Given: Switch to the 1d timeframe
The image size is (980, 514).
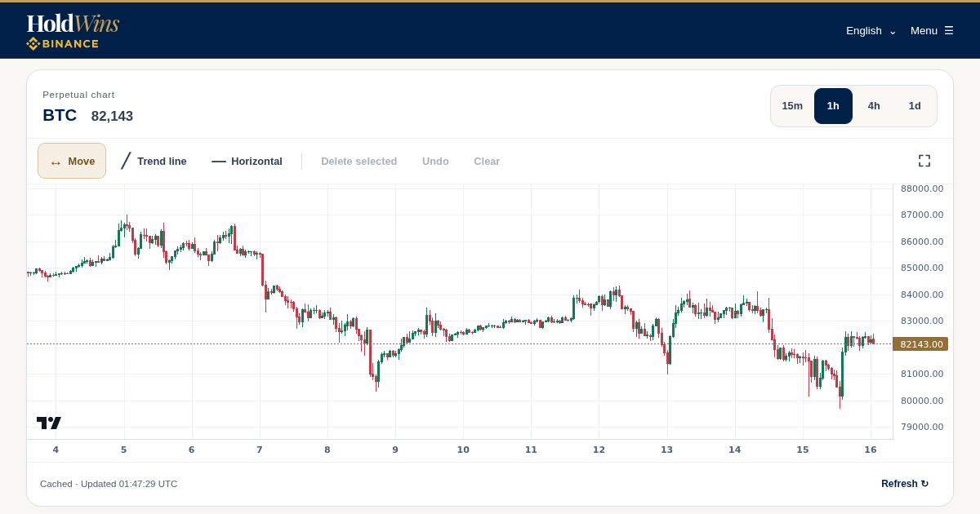Looking at the screenshot, I should pyautogui.click(x=915, y=106).
